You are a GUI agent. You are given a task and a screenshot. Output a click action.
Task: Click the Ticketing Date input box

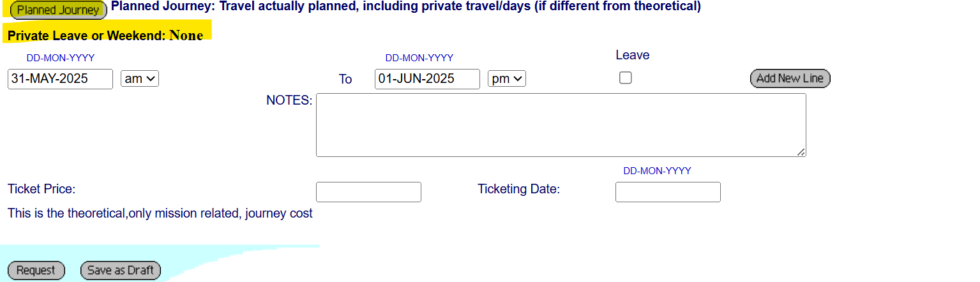(x=668, y=192)
